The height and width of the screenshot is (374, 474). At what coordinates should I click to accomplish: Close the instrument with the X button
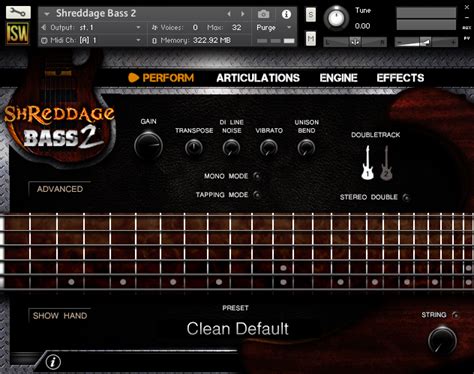click(467, 7)
